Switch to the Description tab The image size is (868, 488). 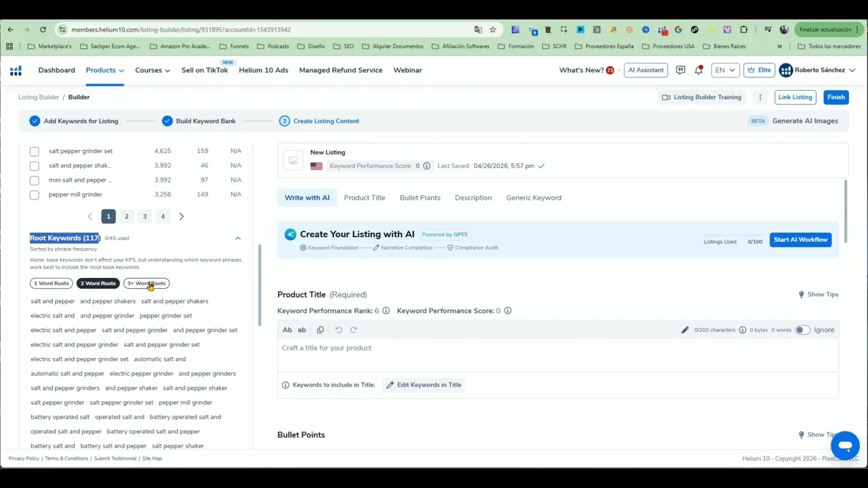[473, 198]
